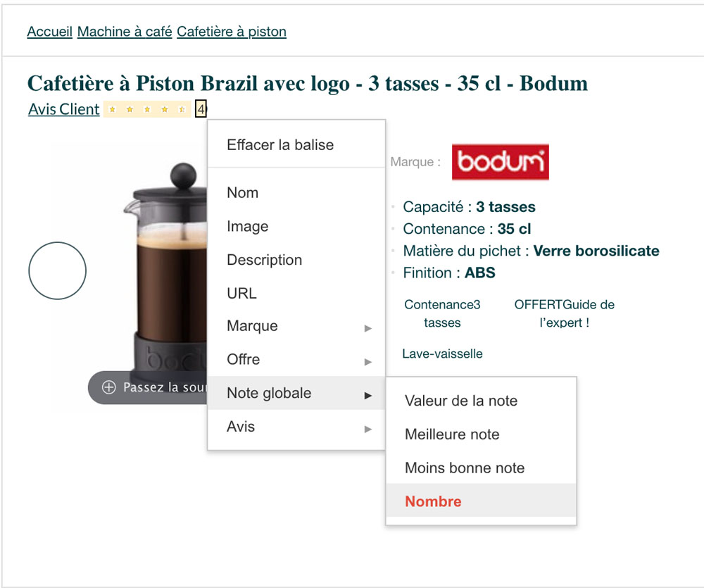Screen dimensions: 704x588
Task: Choose Effacer la balise in context menu
Action: pyautogui.click(x=296, y=144)
